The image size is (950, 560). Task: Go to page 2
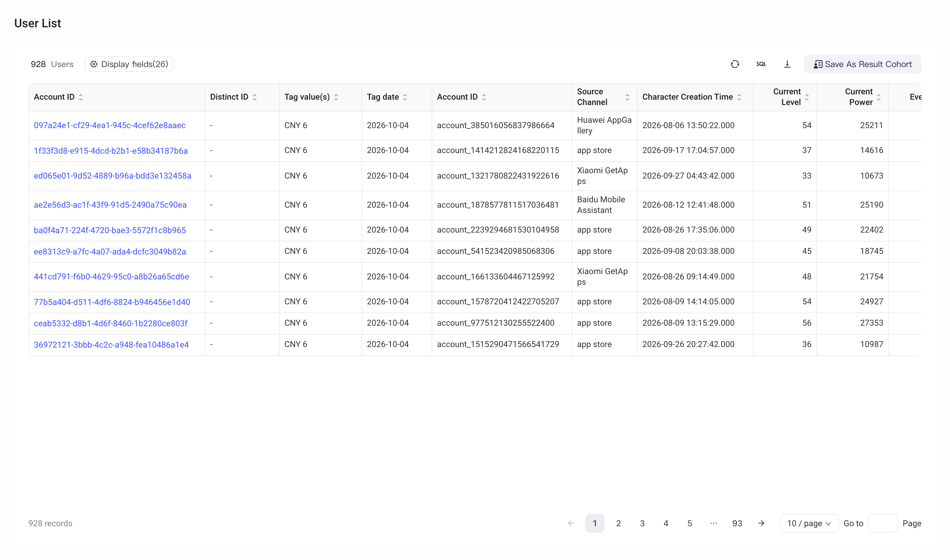pos(618,523)
